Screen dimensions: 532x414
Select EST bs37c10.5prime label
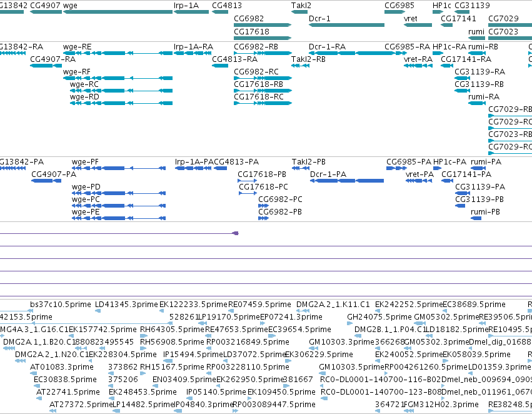coord(61,305)
